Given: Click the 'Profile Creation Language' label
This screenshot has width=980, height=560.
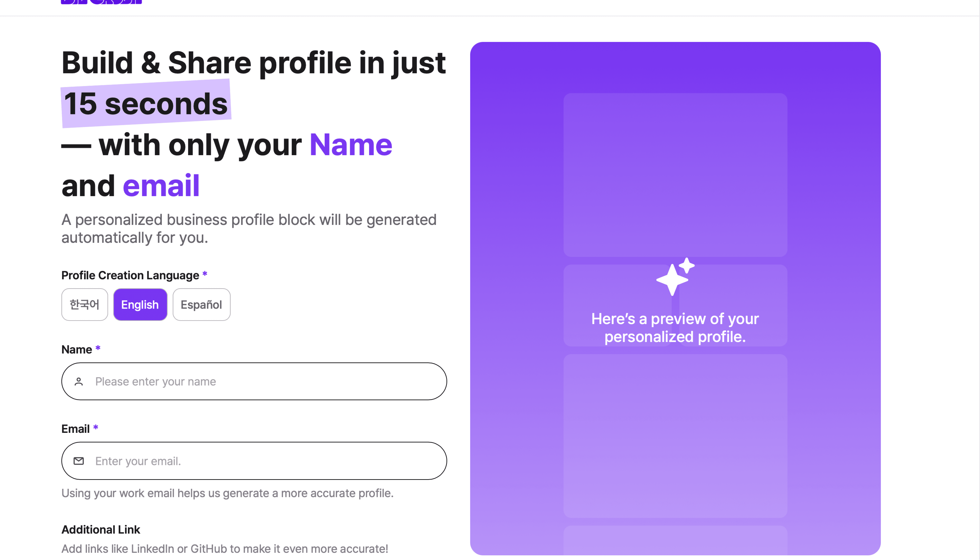Looking at the screenshot, I should [x=130, y=275].
